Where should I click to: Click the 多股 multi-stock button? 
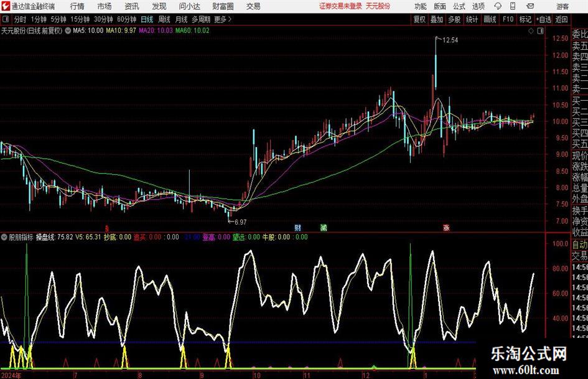[454, 19]
